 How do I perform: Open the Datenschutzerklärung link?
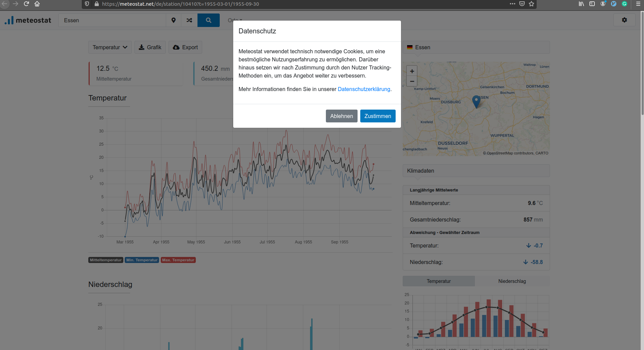364,89
